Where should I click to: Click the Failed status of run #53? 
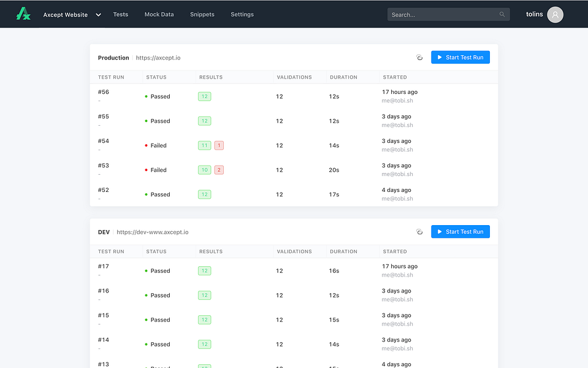[x=156, y=170]
